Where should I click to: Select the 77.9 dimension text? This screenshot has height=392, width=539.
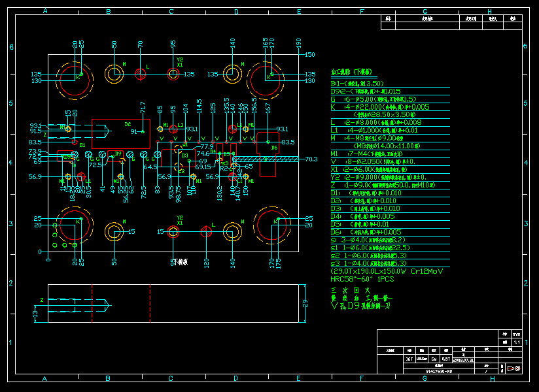pos(207,147)
